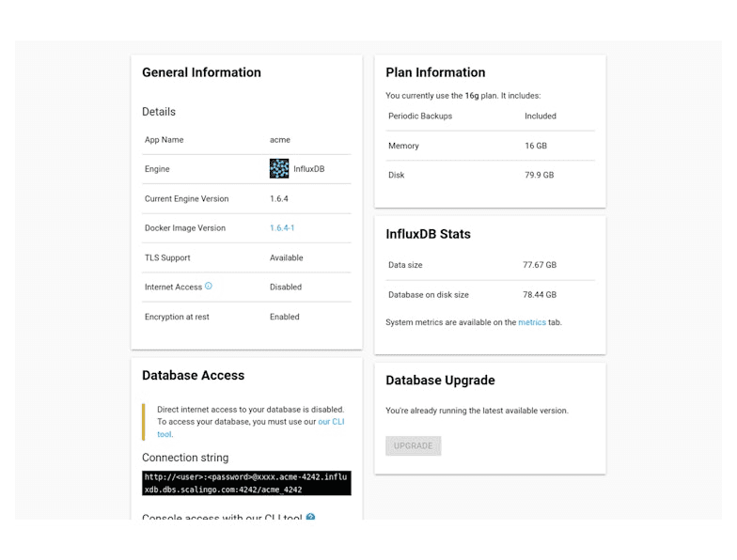Viewport: 737px width, 560px height.
Task: Select the Memory 16 GB value
Action: 536,146
